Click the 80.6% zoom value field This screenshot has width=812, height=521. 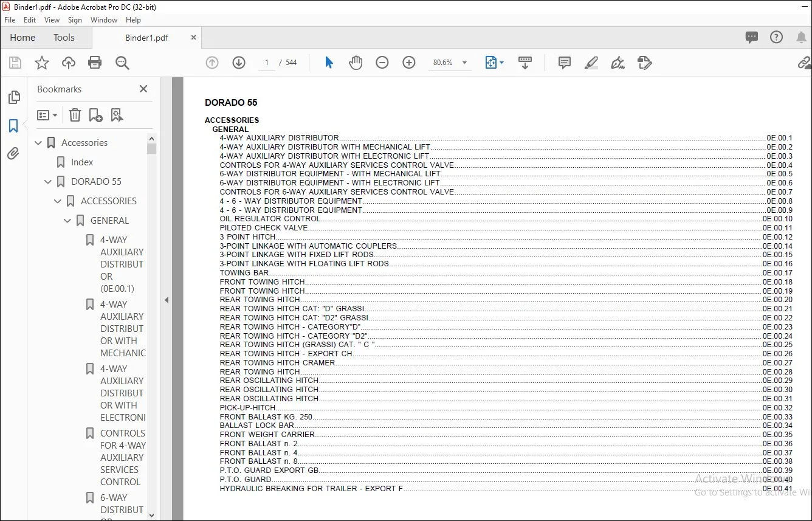coord(443,63)
